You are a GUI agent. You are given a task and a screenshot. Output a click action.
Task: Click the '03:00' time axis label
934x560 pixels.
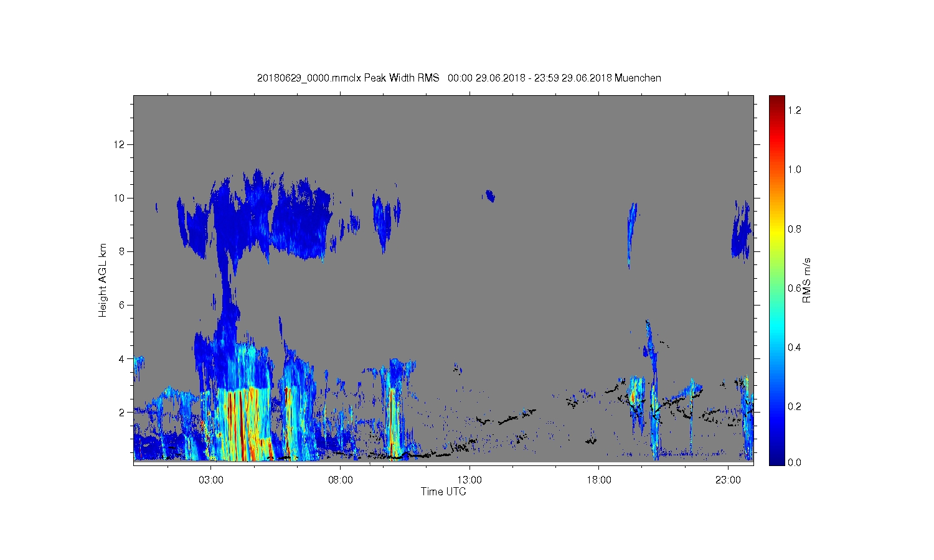pos(211,480)
